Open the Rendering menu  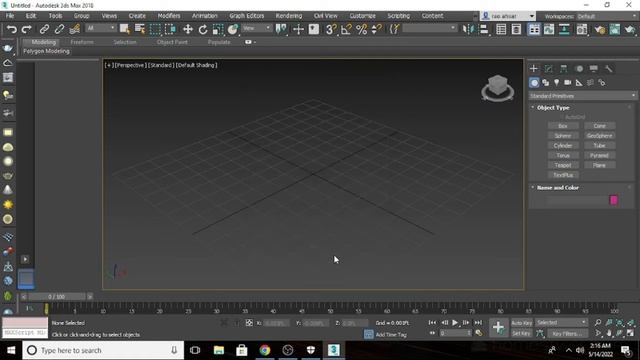(x=289, y=16)
